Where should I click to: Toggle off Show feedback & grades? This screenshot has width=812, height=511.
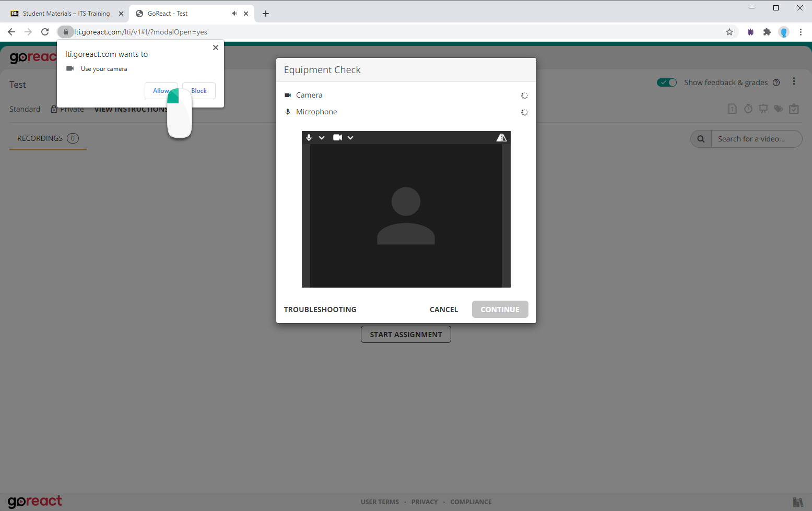[666, 82]
